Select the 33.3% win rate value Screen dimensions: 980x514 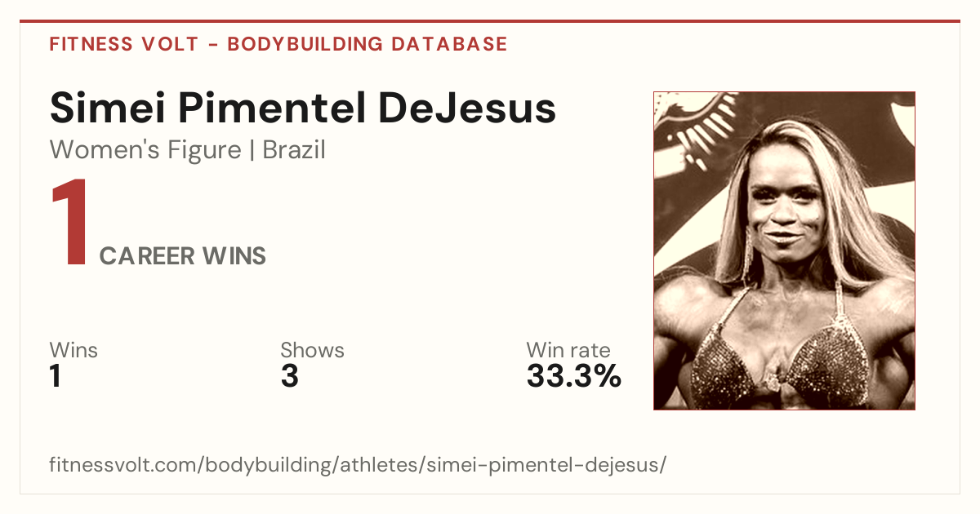click(x=574, y=377)
